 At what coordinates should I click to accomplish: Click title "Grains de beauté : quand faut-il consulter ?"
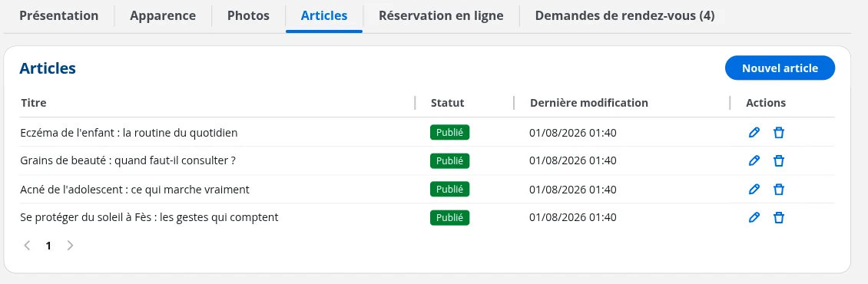[128, 160]
